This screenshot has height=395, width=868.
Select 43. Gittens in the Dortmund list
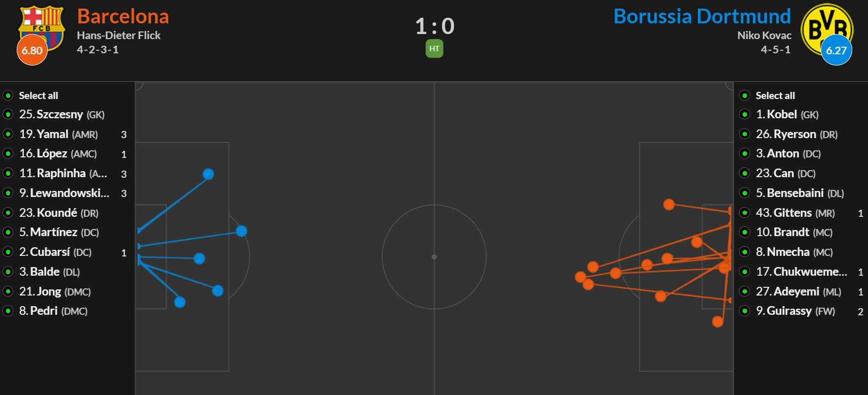pos(795,213)
